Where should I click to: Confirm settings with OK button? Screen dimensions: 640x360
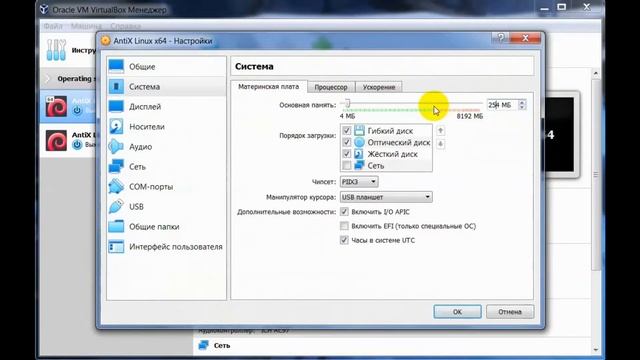coord(457,312)
